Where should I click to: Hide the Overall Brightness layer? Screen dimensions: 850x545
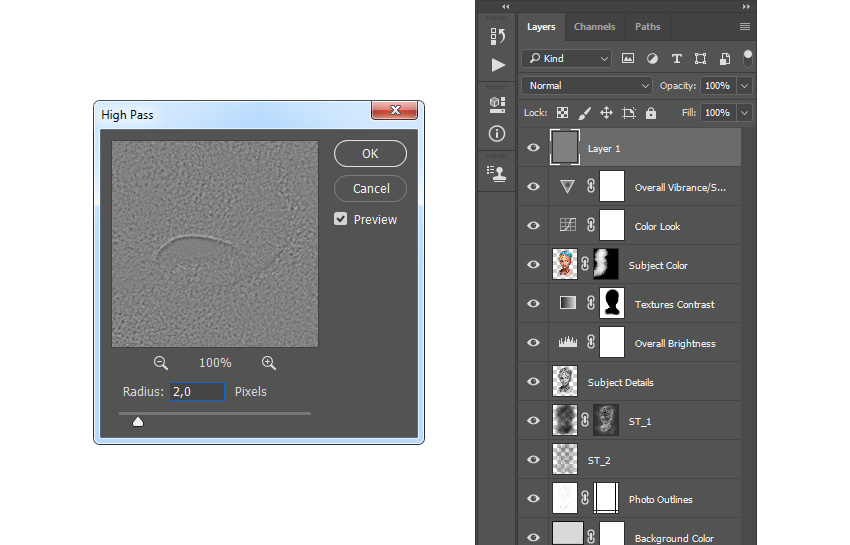pos(533,343)
